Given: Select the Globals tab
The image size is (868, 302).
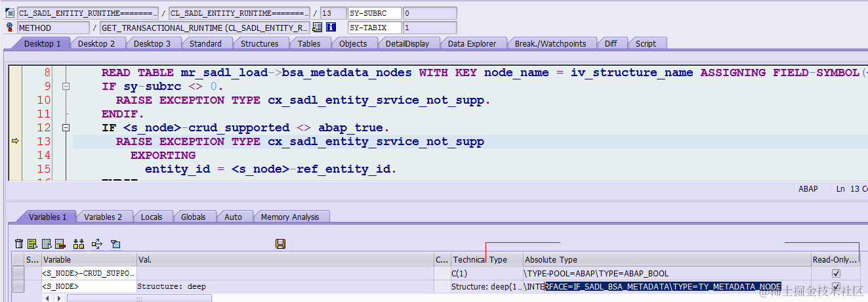Looking at the screenshot, I should pos(194,217).
